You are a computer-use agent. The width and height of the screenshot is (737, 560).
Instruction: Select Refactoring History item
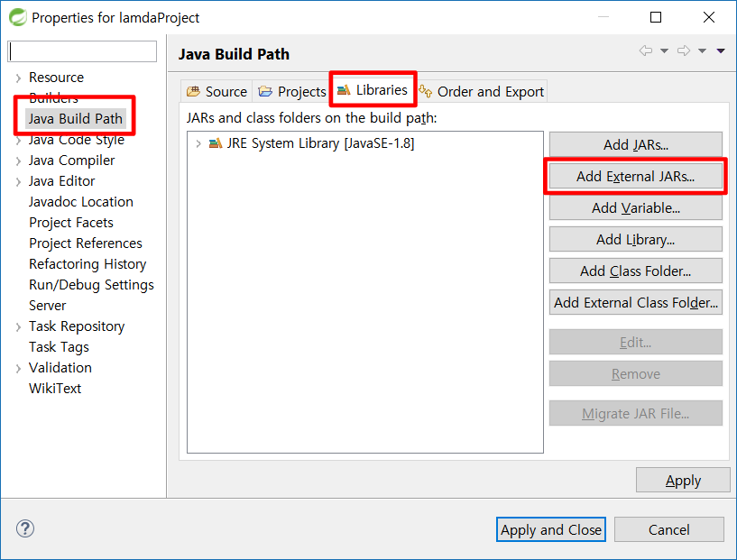(x=88, y=263)
